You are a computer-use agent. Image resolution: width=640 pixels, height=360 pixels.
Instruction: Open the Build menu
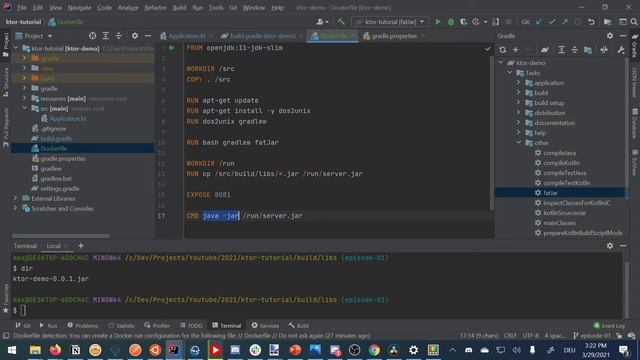(x=179, y=7)
